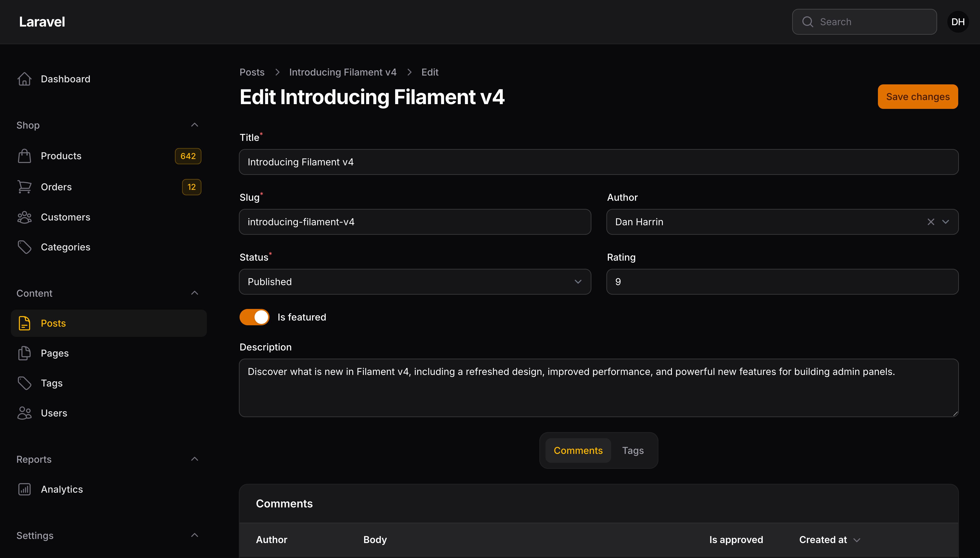Click the 12 Orders badge
The width and height of the screenshot is (980, 558).
192,187
